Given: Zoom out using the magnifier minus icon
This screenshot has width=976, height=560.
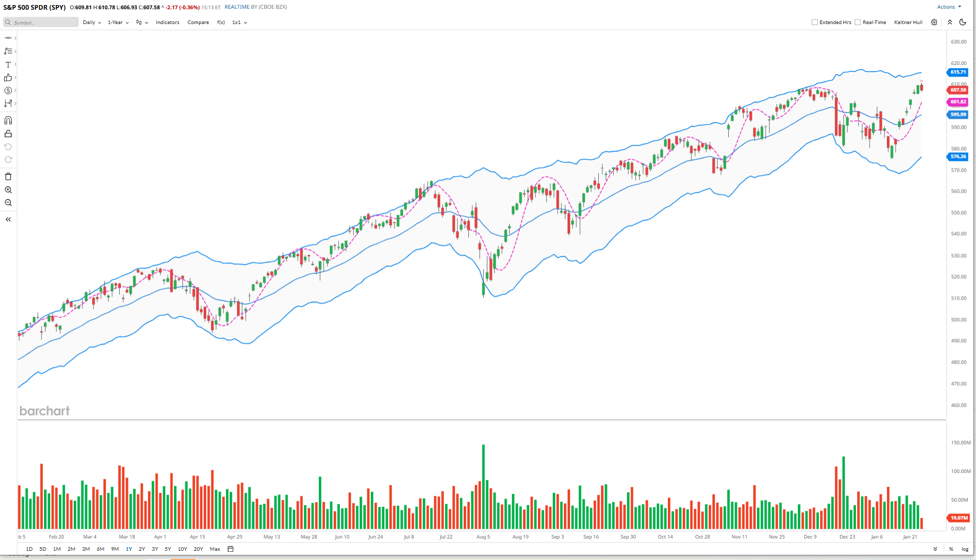Looking at the screenshot, I should pos(8,203).
